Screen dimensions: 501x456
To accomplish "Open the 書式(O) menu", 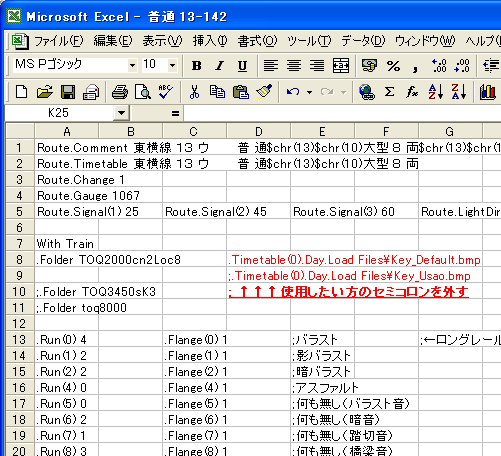I will [x=257, y=41].
